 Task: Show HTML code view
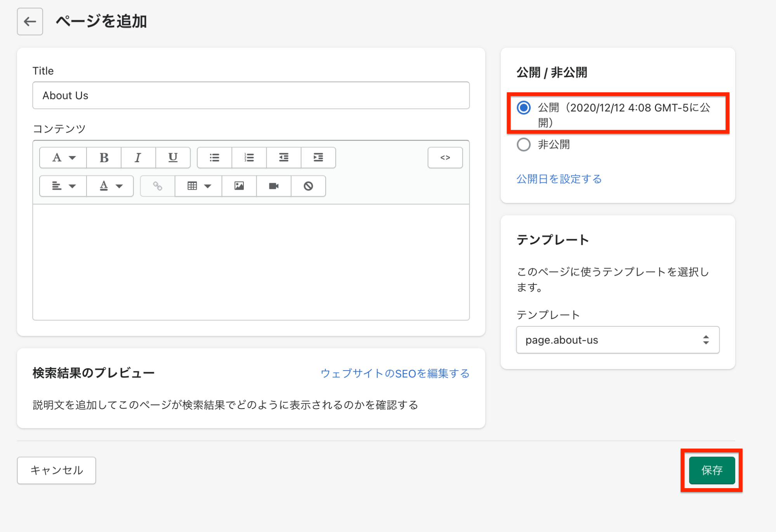tap(445, 158)
